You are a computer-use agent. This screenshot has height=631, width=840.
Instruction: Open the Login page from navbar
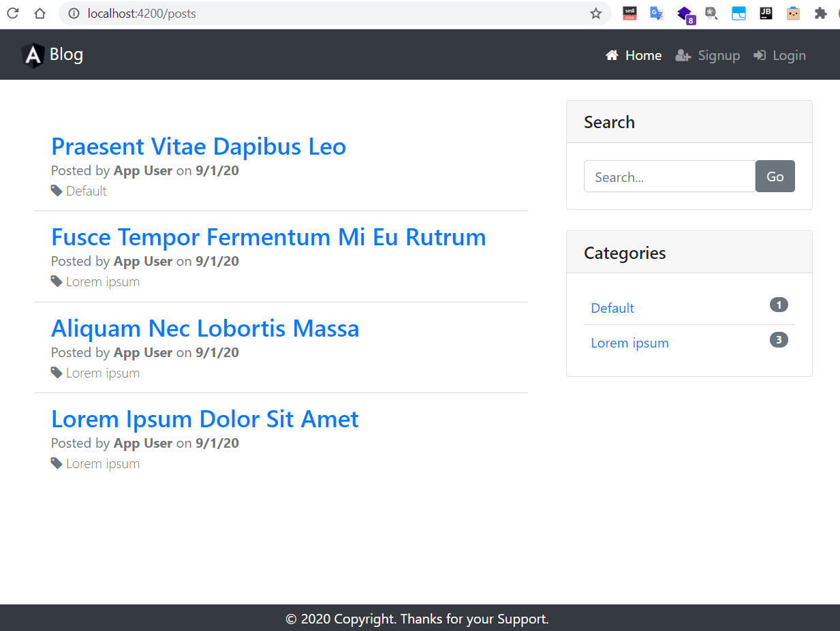(x=779, y=55)
